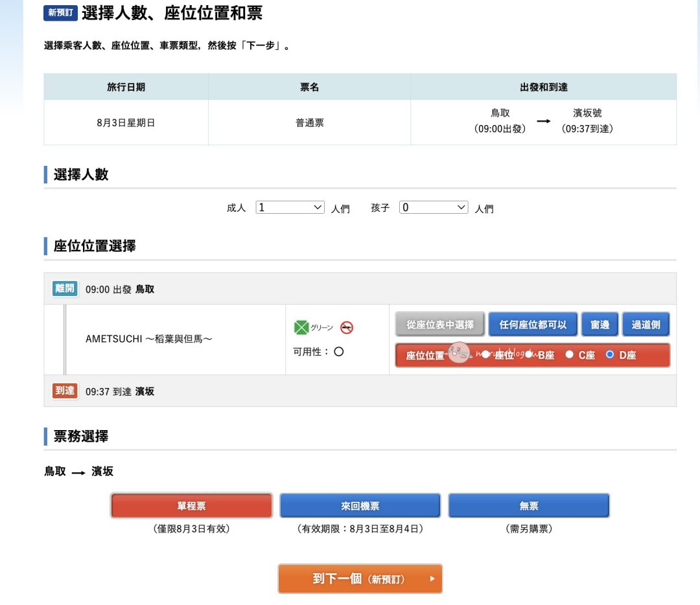Click the green car (グリーン) clover icon

pyautogui.click(x=301, y=328)
